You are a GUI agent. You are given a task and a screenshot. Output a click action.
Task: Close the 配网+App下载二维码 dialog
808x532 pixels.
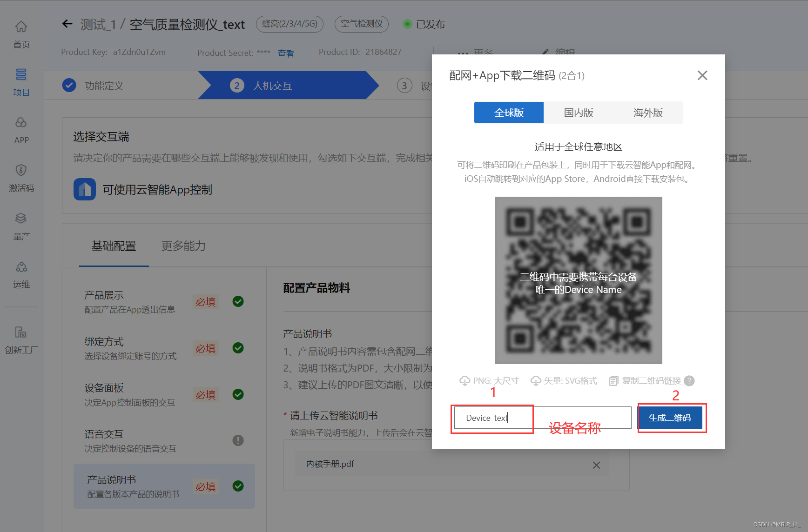coord(702,75)
